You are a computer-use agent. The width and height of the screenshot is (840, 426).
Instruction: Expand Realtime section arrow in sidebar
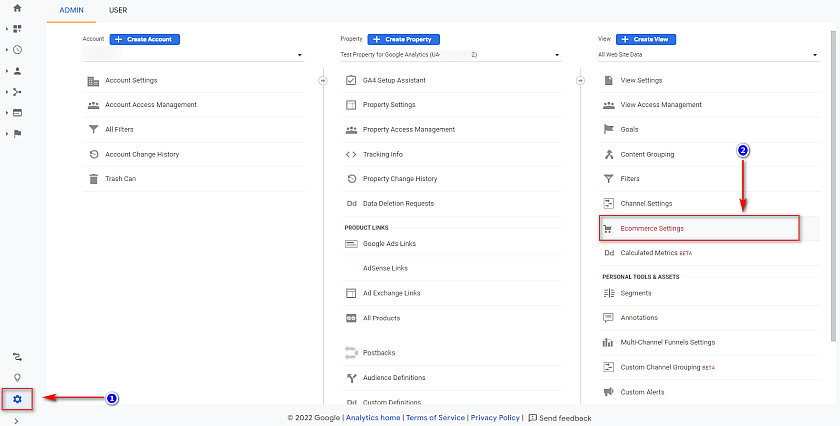pos(7,50)
